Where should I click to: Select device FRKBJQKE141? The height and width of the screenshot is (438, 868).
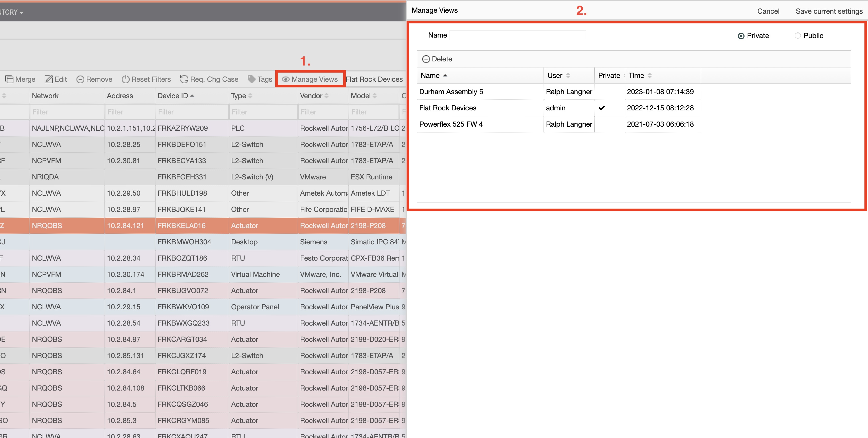[182, 209]
